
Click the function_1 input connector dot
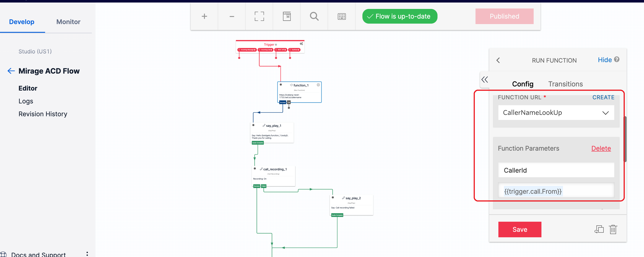pos(281,84)
